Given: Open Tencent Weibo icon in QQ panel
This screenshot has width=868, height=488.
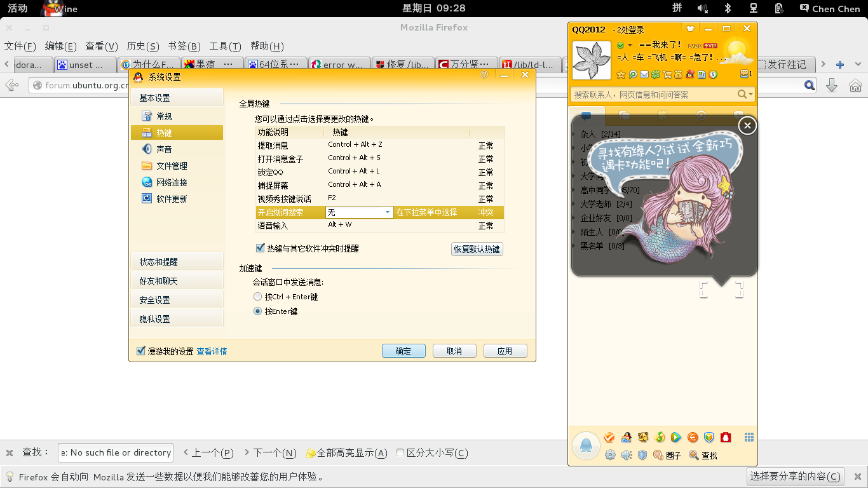Looking at the screenshot, I should coord(633,74).
